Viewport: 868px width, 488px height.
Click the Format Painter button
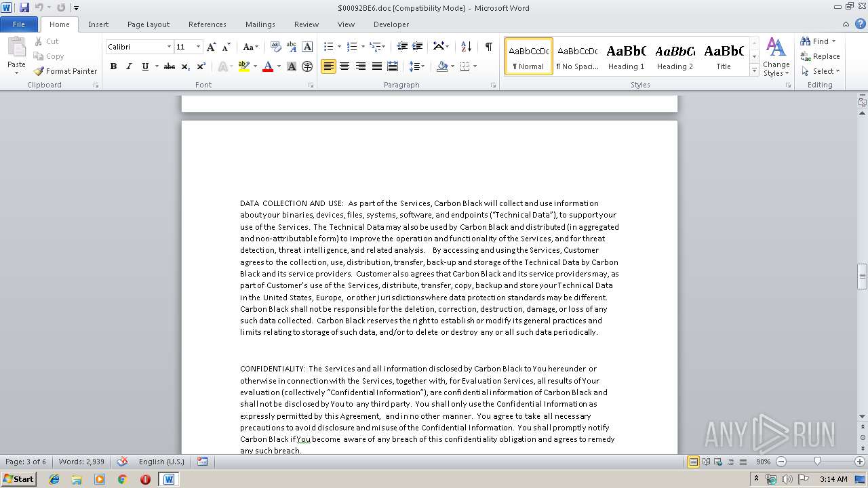click(x=65, y=71)
